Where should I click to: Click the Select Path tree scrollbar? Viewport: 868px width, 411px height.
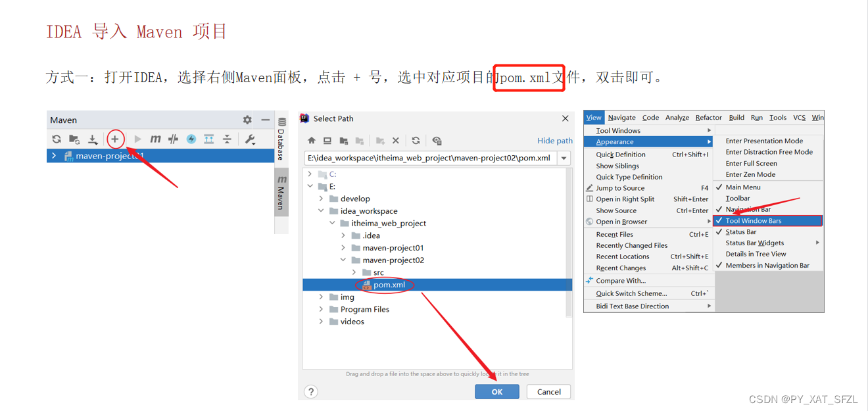tap(569, 243)
